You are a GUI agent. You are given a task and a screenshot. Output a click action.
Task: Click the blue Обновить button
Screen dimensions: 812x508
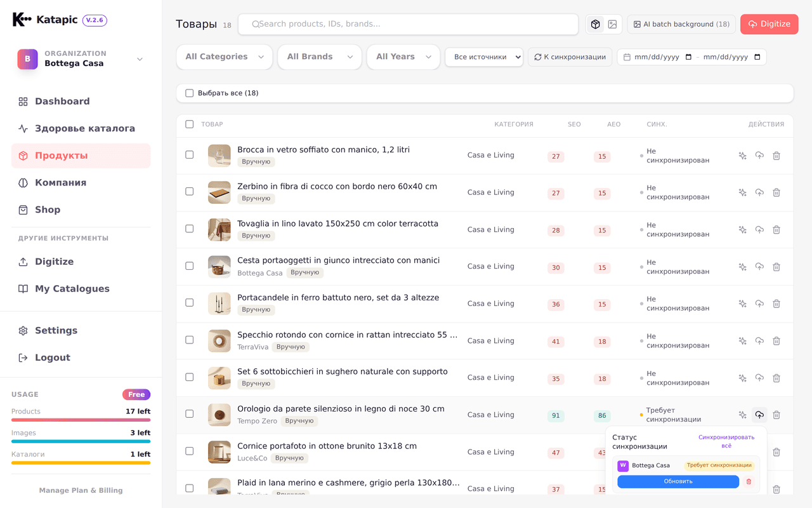pyautogui.click(x=678, y=481)
